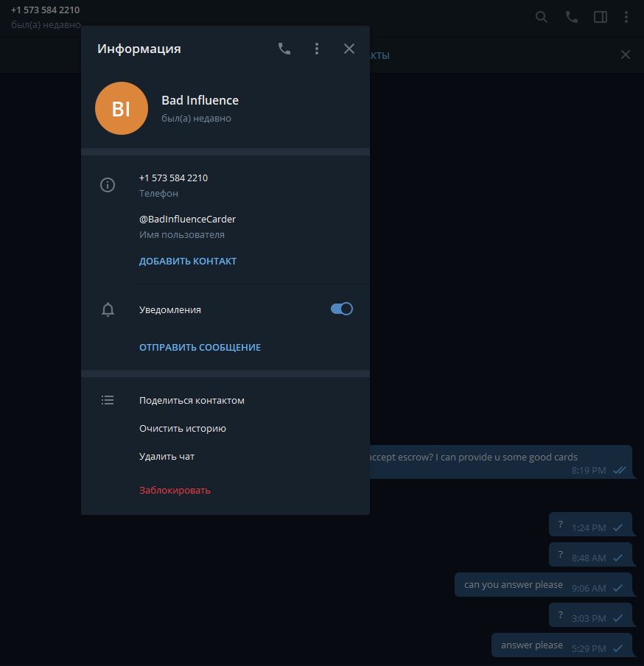
Task: Click the red Заблокировать button
Action: [175, 490]
